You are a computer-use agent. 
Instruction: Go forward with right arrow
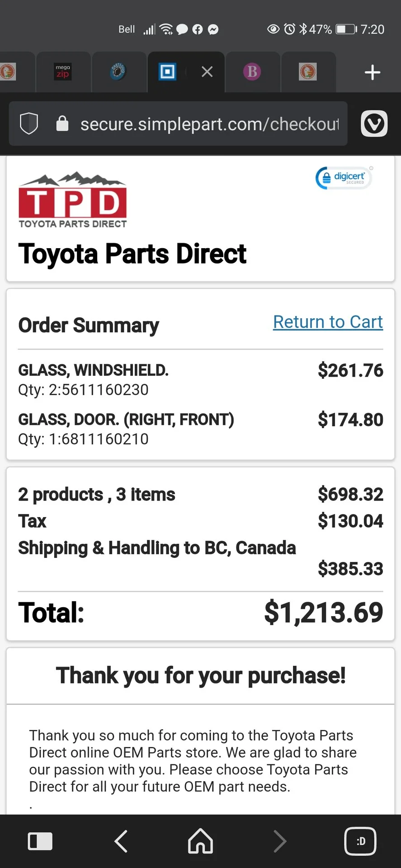tap(280, 841)
